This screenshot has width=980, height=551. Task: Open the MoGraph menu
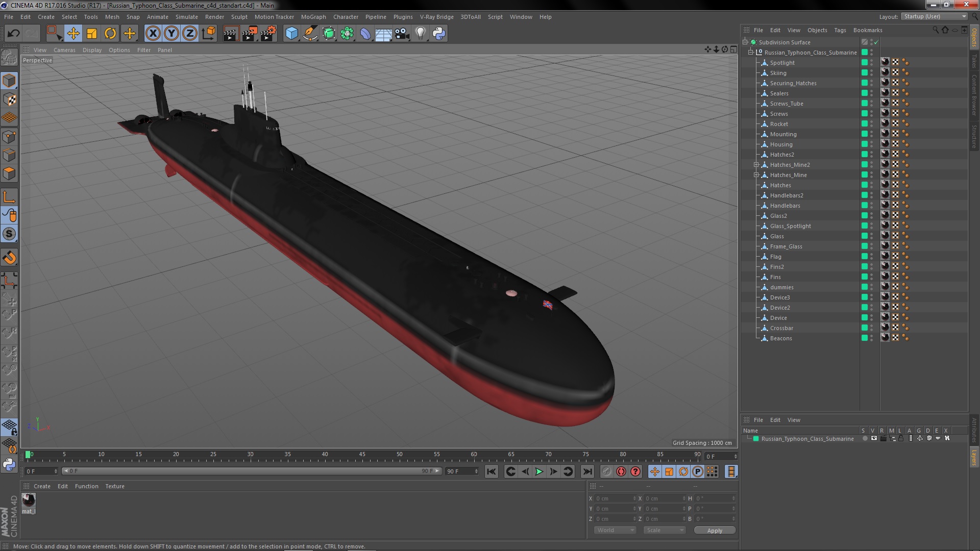click(x=313, y=17)
